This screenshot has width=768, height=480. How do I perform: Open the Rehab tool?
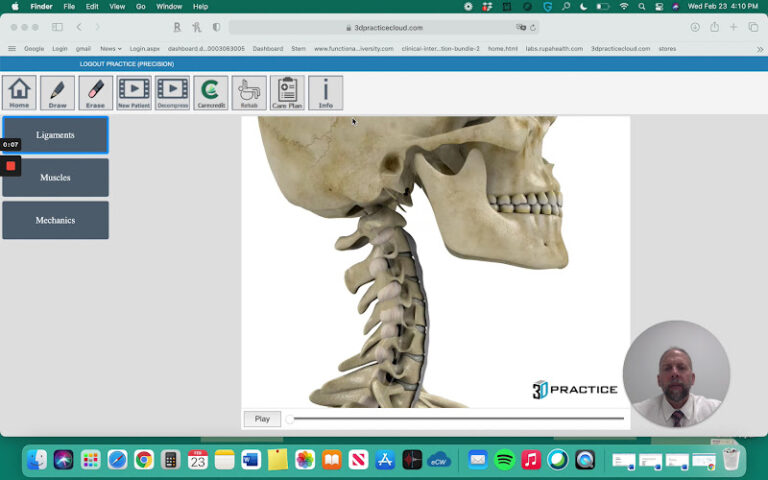[x=249, y=93]
